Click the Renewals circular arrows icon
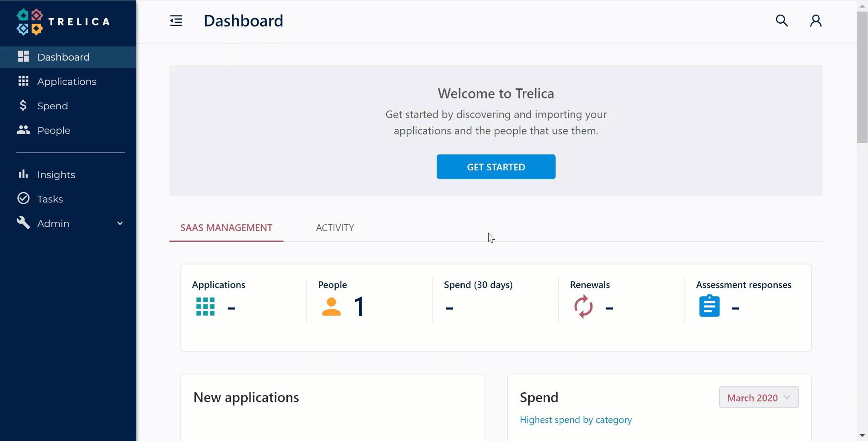868x441 pixels. (x=583, y=307)
